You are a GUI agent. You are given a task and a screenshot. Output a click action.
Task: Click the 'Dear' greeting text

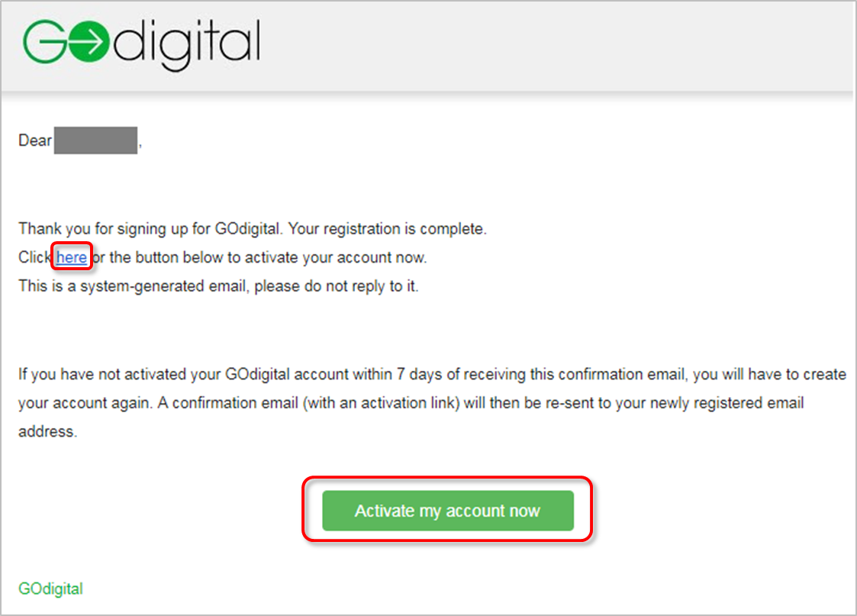click(35, 140)
